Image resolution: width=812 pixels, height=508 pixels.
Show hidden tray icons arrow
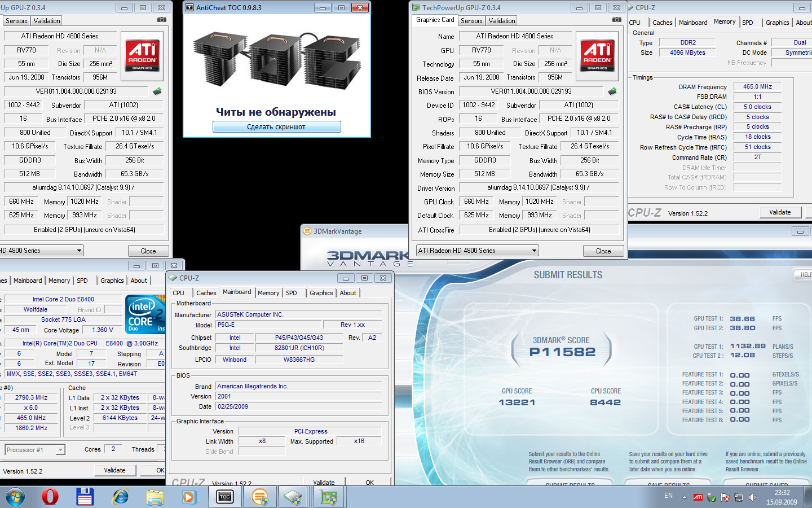pyautogui.click(x=684, y=497)
